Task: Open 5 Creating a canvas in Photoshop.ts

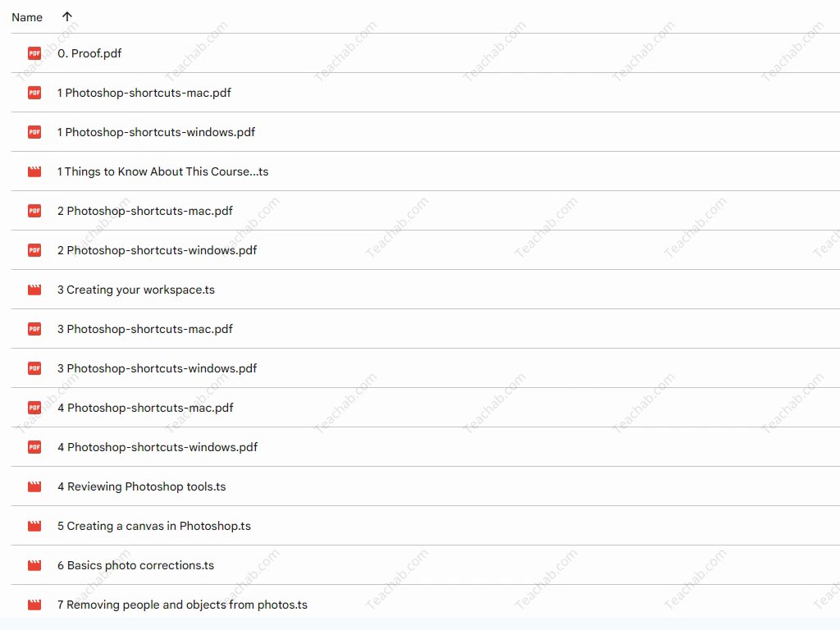Action: point(154,526)
